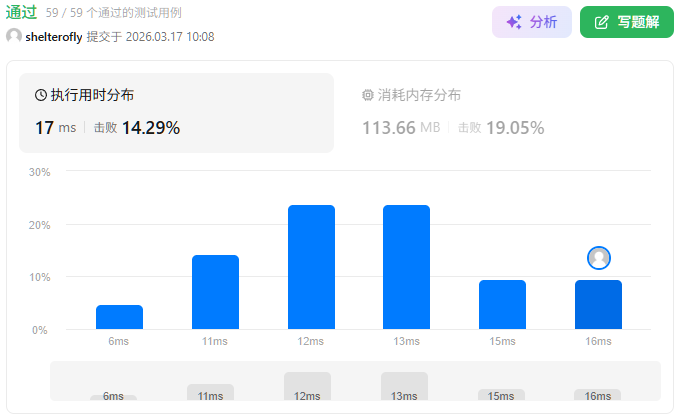Click the shelterofly profile avatar
Screen dimensions: 678x416
[x=14, y=37]
